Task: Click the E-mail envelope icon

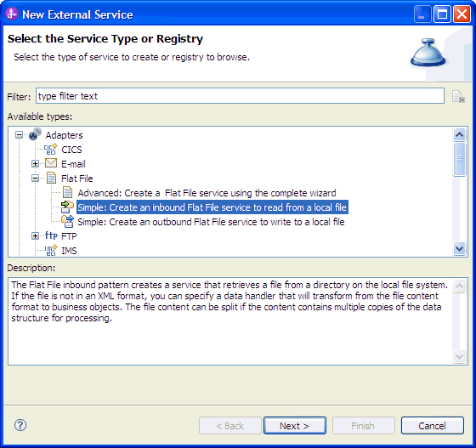Action: (x=51, y=163)
